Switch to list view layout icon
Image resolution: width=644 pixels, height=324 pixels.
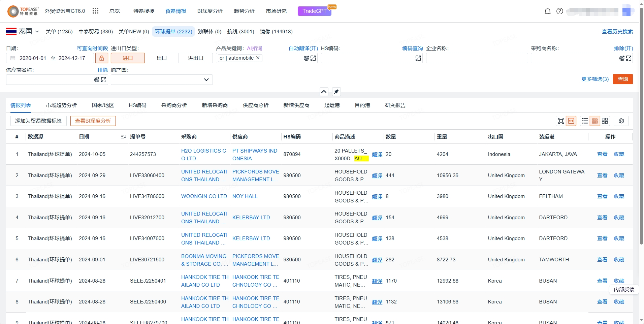click(x=585, y=121)
